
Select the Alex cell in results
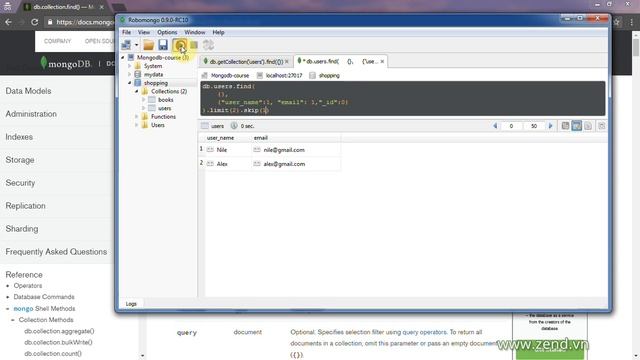(x=227, y=164)
